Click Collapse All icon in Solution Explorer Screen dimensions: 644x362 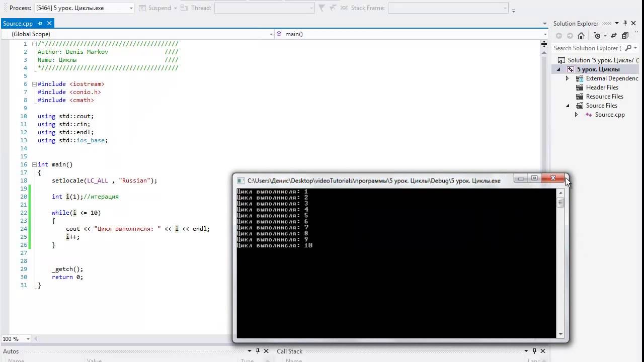pyautogui.click(x=625, y=36)
